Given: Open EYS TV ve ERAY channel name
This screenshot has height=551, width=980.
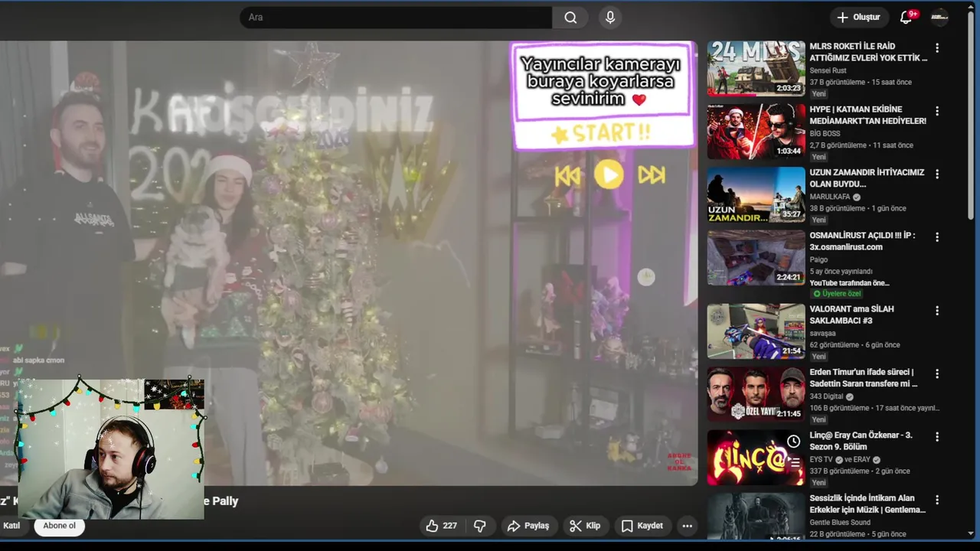Looking at the screenshot, I should click(845, 459).
